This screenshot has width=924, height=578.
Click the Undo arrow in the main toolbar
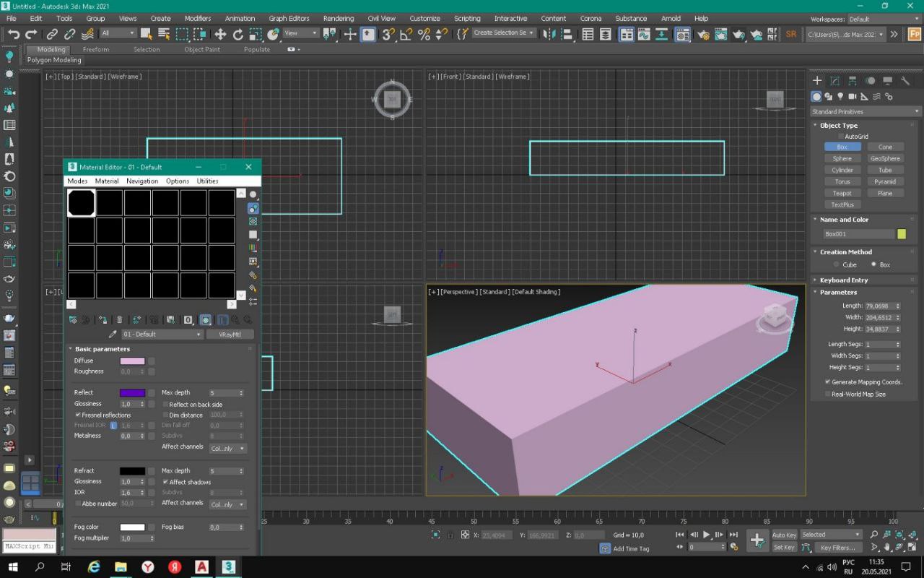click(14, 34)
